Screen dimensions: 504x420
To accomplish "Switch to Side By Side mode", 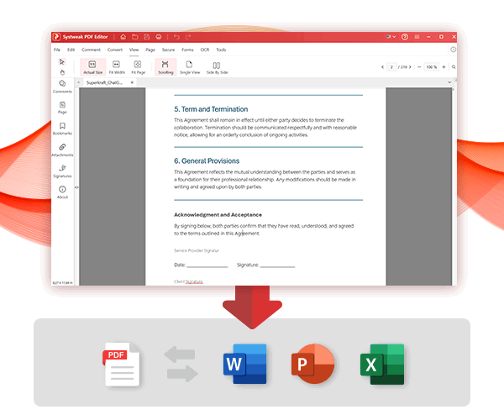I will 217,68.
